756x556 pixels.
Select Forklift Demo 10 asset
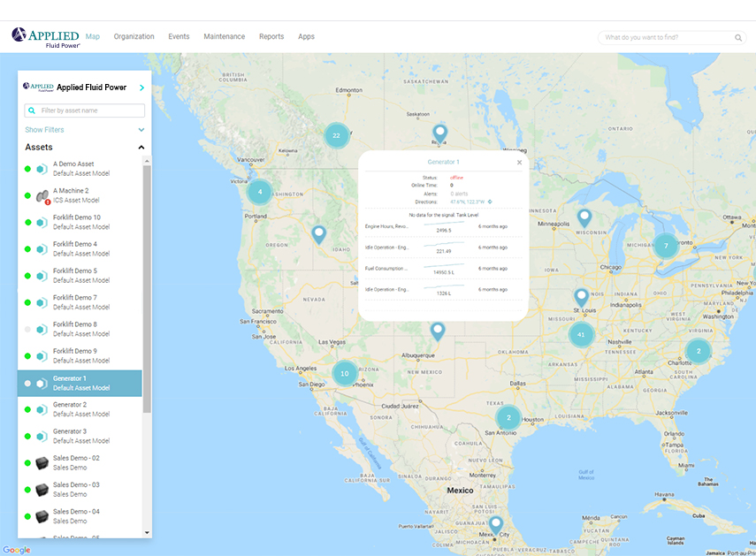coord(80,222)
